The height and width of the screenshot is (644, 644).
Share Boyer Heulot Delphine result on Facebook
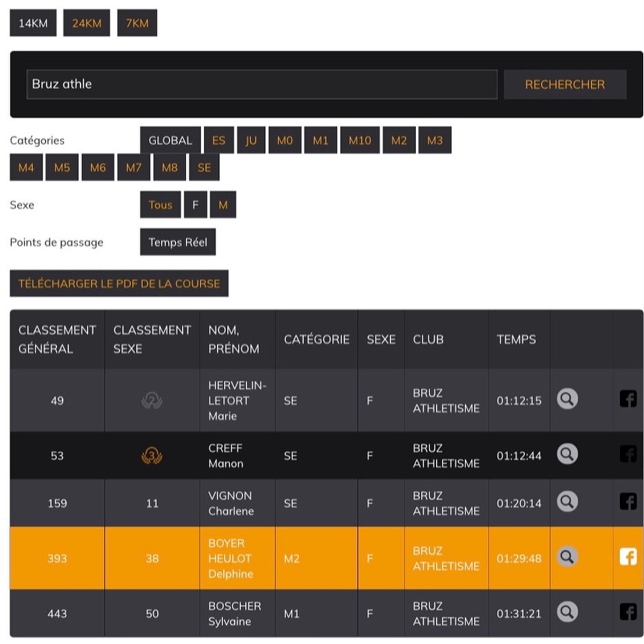[x=627, y=557]
